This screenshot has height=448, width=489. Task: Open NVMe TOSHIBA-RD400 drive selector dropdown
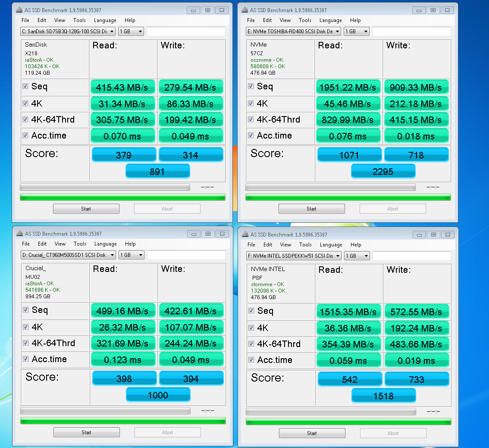[x=293, y=31]
